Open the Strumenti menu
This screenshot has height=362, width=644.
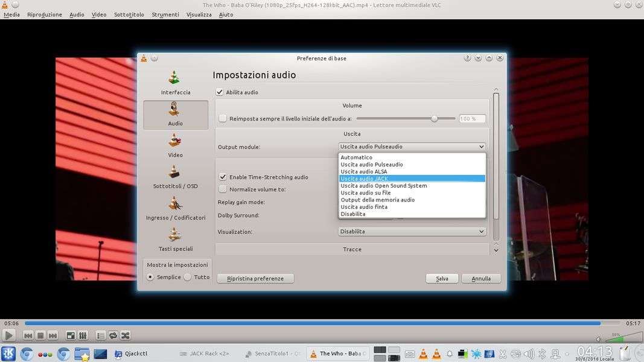[x=165, y=14]
